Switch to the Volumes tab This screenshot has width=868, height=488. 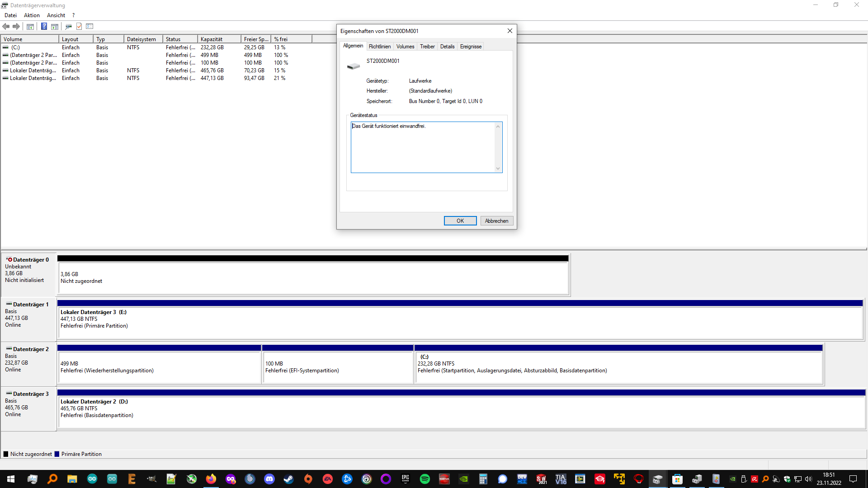tap(405, 47)
